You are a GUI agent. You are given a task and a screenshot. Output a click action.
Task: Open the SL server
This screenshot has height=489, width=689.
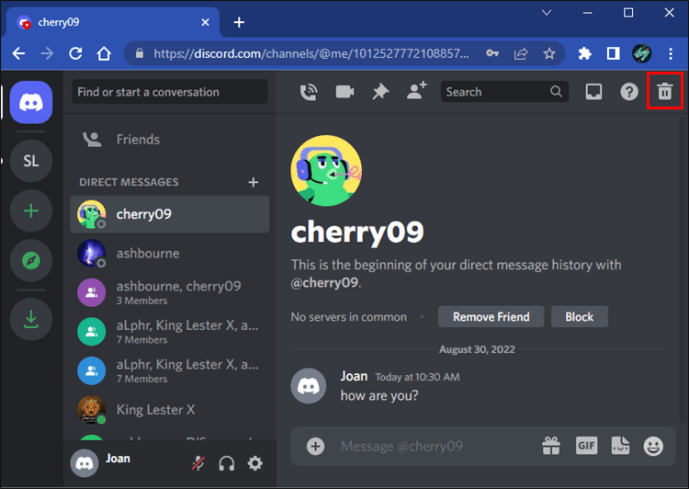pyautogui.click(x=31, y=161)
